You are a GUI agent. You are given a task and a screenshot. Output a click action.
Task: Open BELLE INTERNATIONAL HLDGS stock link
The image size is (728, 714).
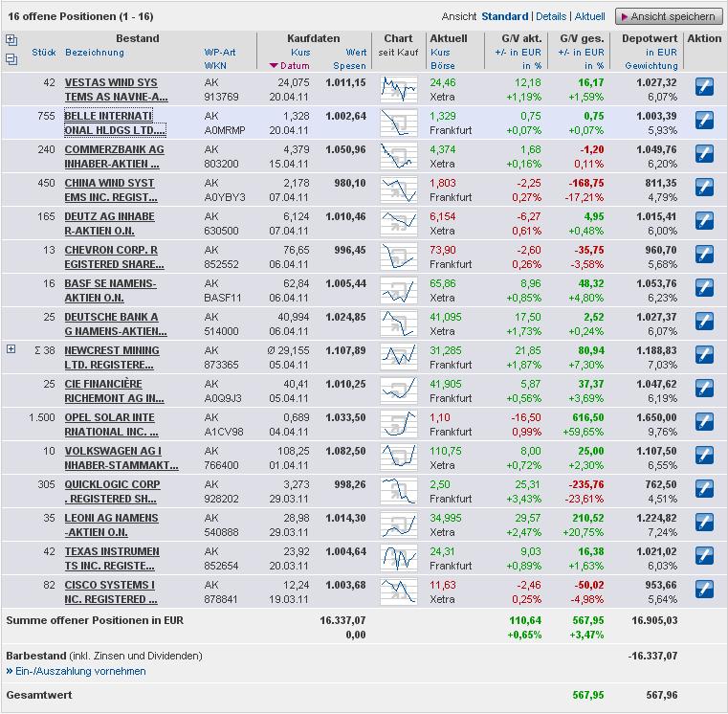(x=115, y=123)
